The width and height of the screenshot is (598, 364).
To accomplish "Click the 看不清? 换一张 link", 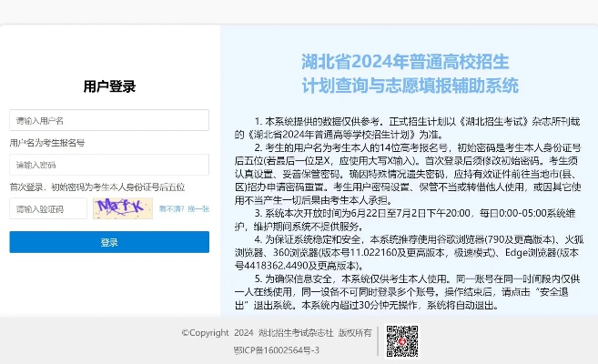I will click(x=184, y=209).
